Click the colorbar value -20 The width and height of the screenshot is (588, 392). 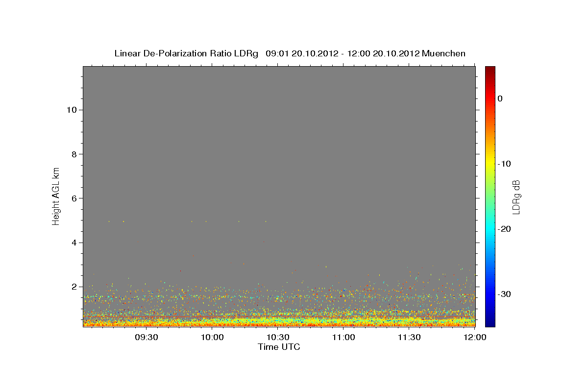[x=504, y=229]
